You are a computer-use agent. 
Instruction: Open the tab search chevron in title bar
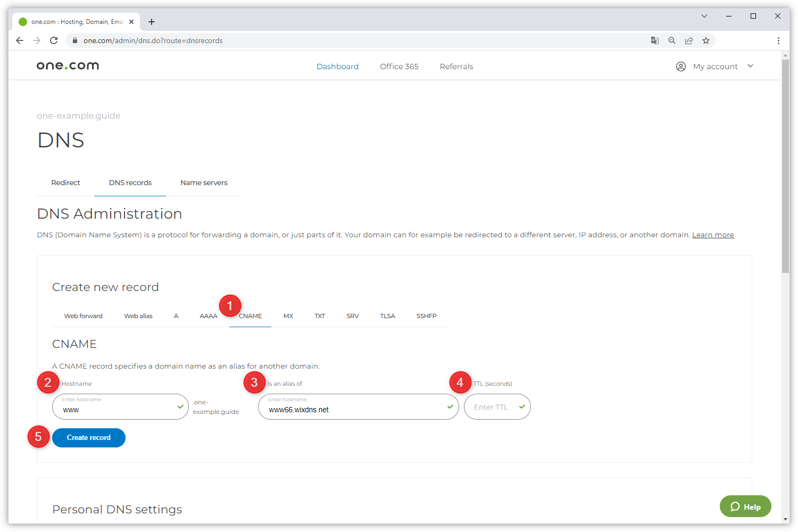[x=704, y=16]
